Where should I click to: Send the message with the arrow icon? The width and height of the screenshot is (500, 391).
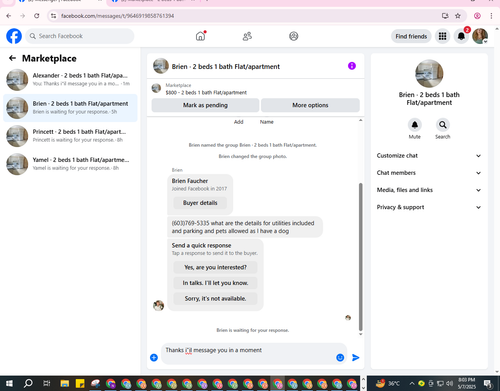(x=356, y=358)
